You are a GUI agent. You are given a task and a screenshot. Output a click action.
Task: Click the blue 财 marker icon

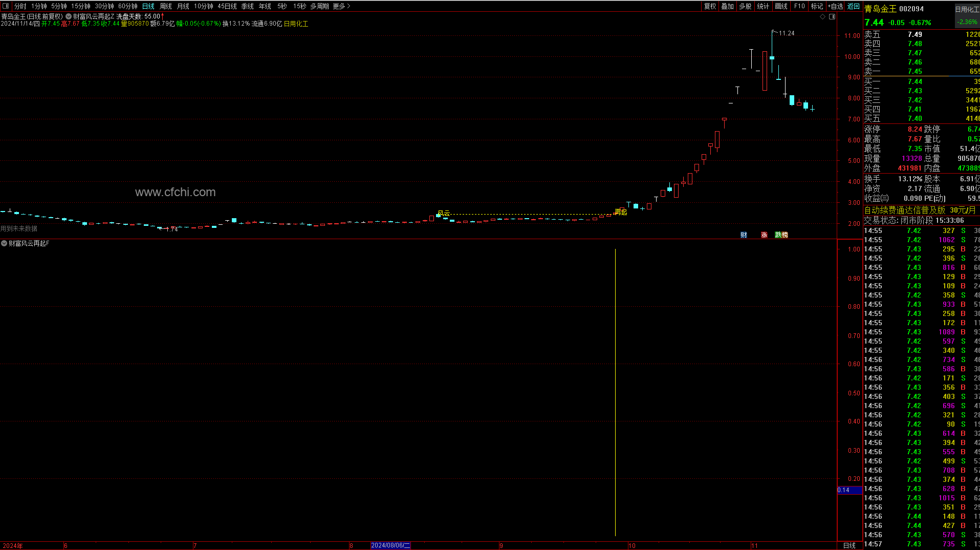(744, 235)
